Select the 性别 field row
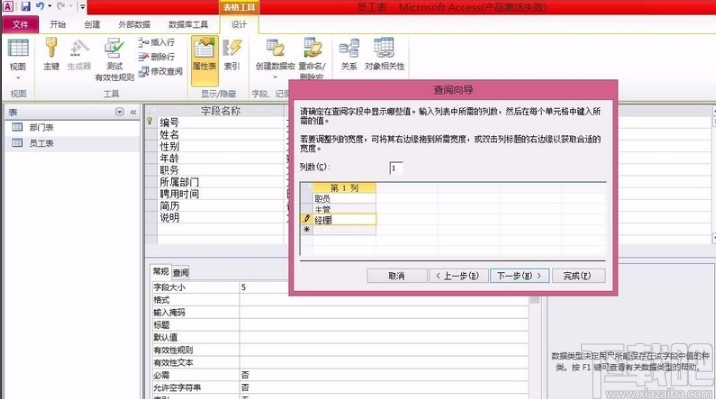Screen dimensions: 716x399 point(221,146)
